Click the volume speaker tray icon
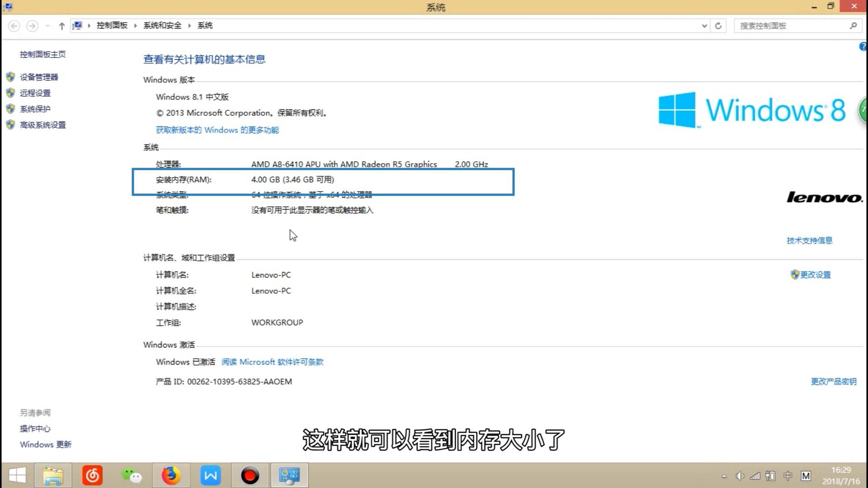This screenshot has height=488, width=868. (x=740, y=476)
